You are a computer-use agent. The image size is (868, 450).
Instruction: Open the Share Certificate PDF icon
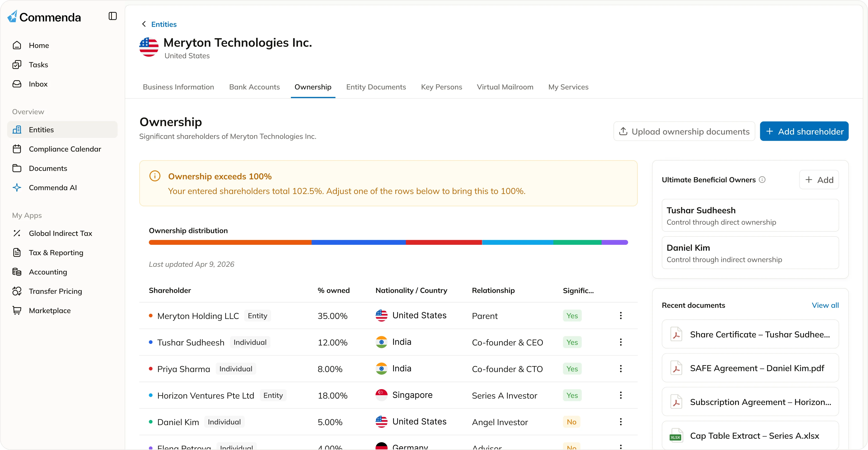[676, 334]
